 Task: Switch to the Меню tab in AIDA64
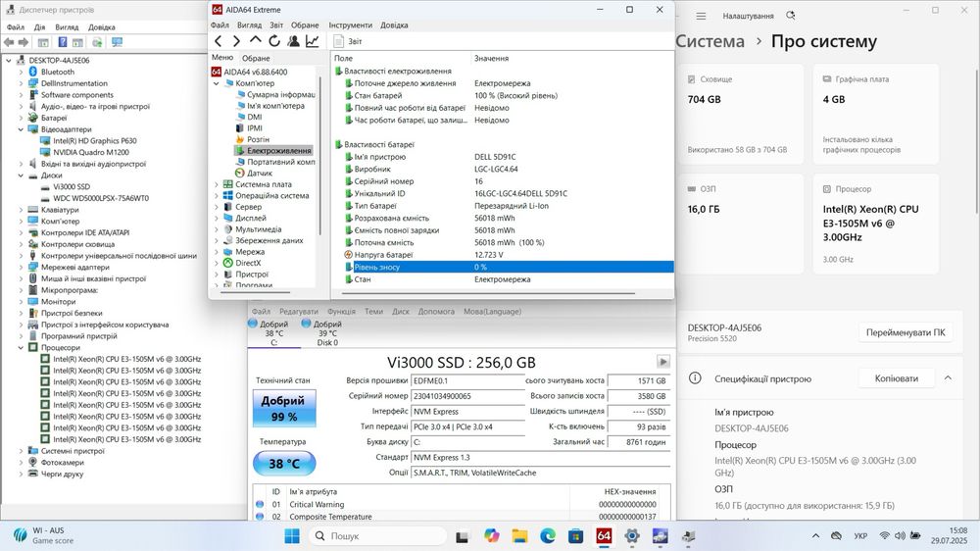pos(221,58)
